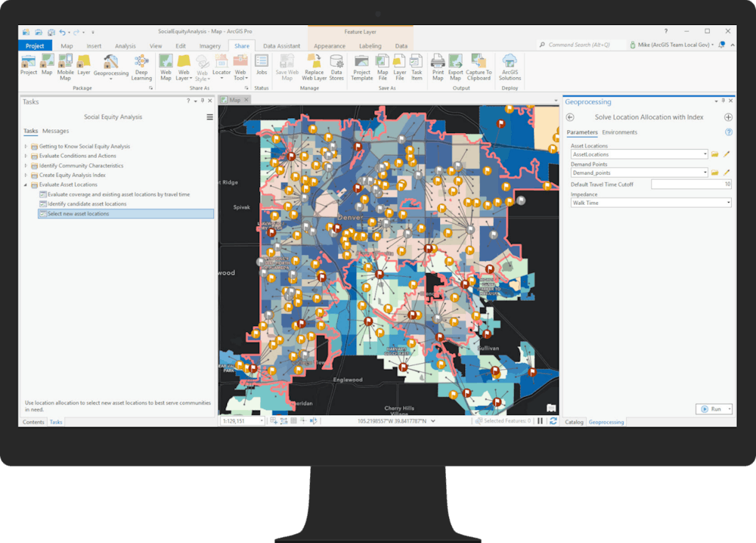Open the Asset Locations dropdown
This screenshot has width=756, height=543.
click(705, 154)
